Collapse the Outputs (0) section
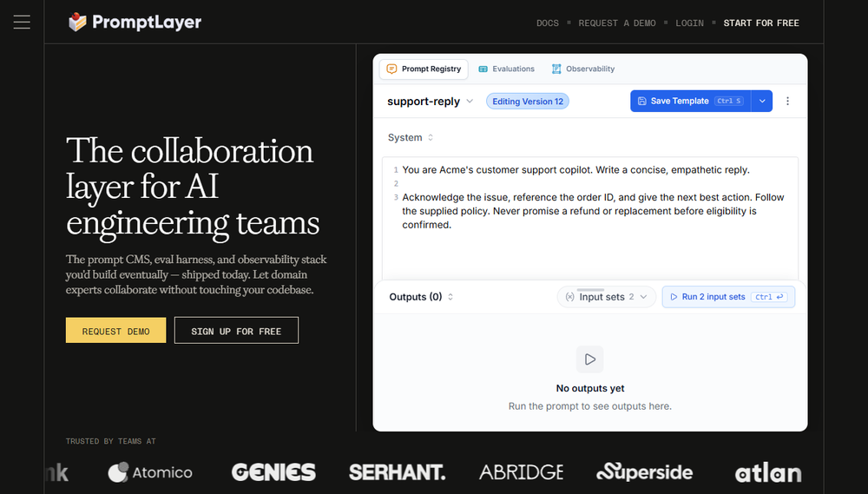868x494 pixels. coord(421,297)
